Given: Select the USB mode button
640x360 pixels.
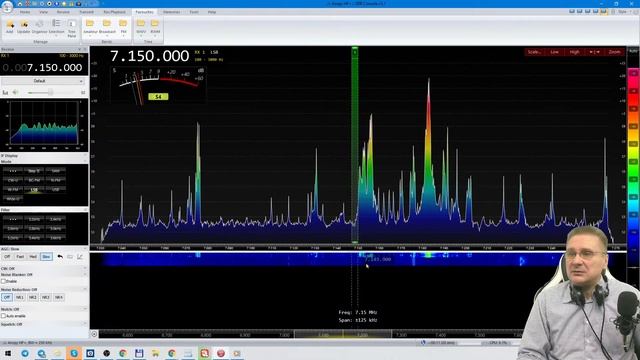Looking at the screenshot, I should tap(56, 190).
